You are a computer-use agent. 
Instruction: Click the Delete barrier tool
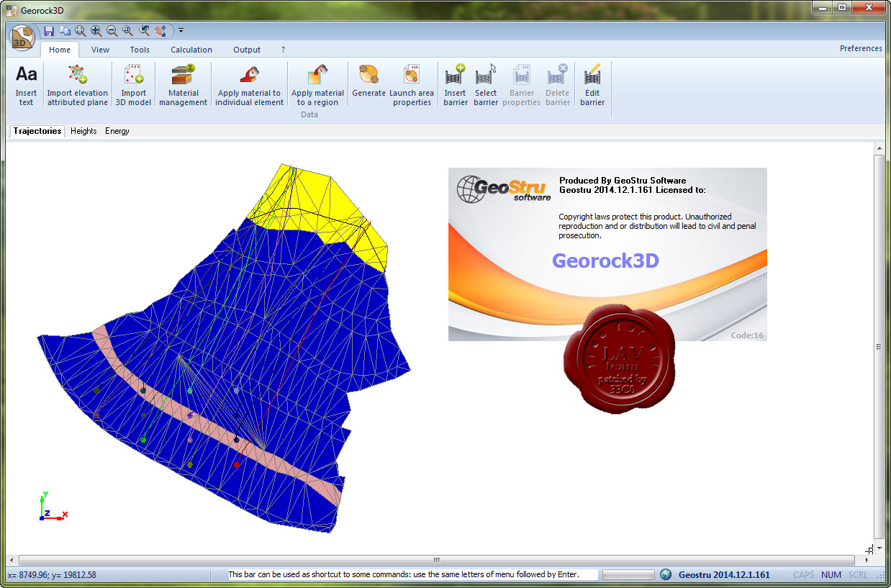pos(558,85)
